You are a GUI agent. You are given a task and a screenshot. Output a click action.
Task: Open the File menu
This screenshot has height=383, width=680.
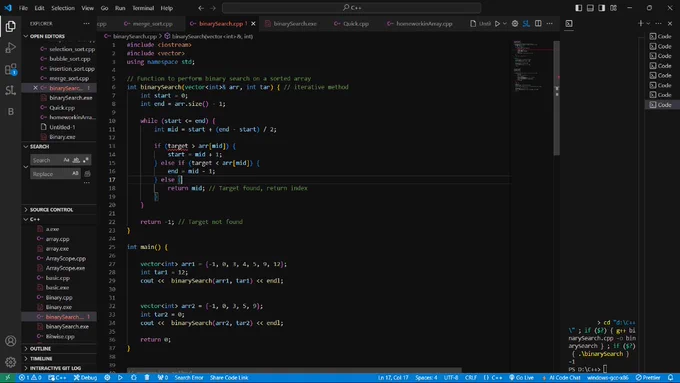click(23, 8)
